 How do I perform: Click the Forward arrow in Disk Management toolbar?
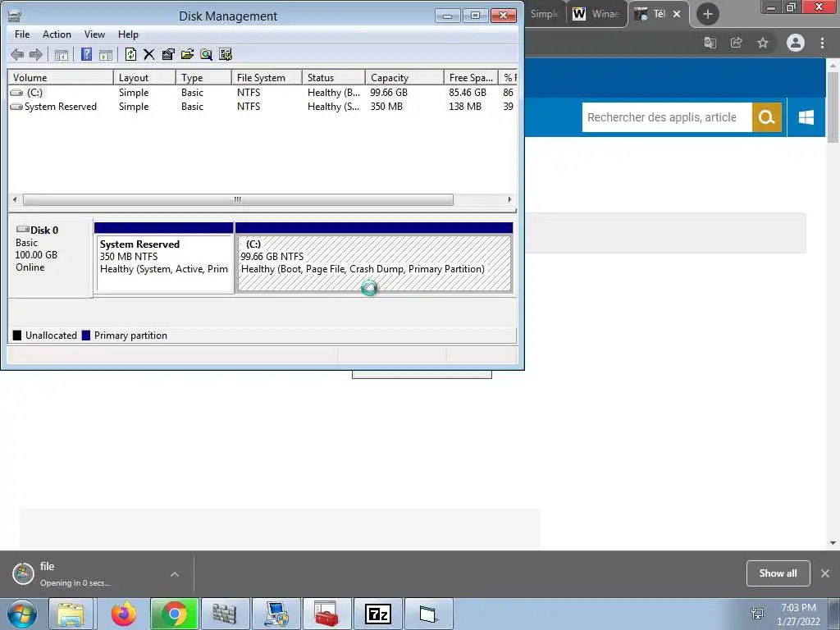click(x=36, y=54)
